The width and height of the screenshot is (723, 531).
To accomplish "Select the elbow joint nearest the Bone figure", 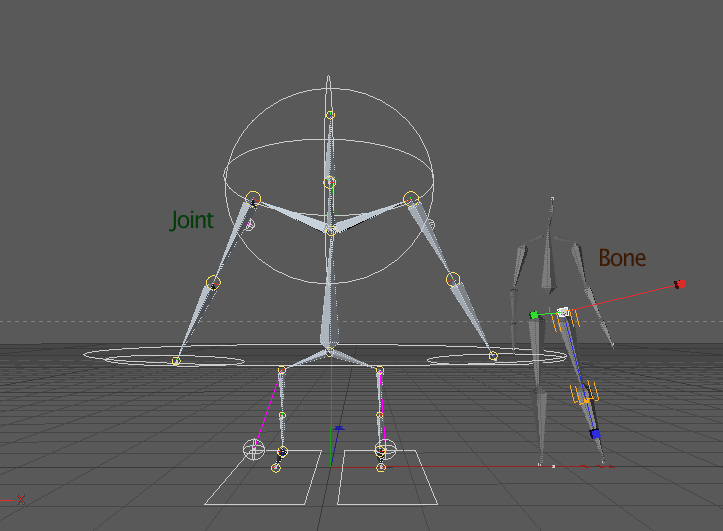I will click(x=453, y=279).
